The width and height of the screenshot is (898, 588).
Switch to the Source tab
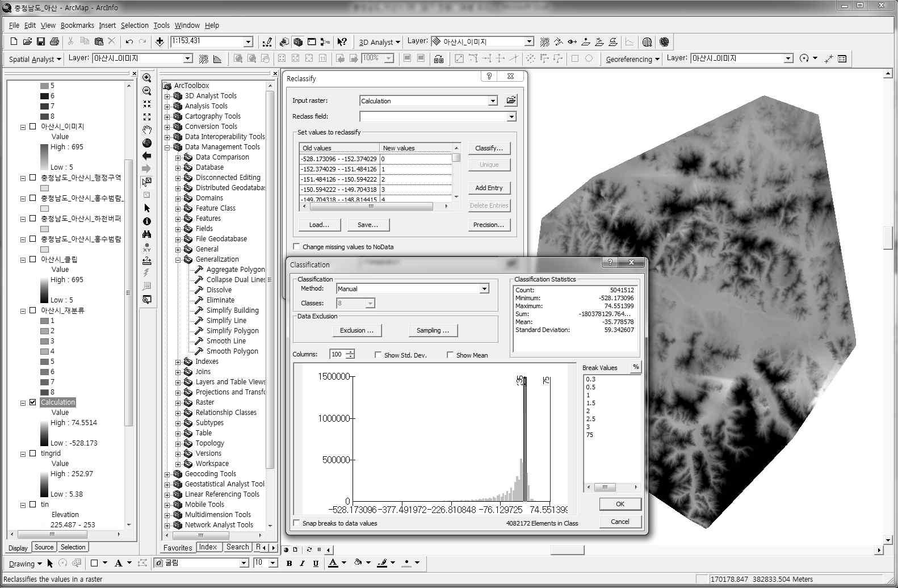tap(44, 547)
